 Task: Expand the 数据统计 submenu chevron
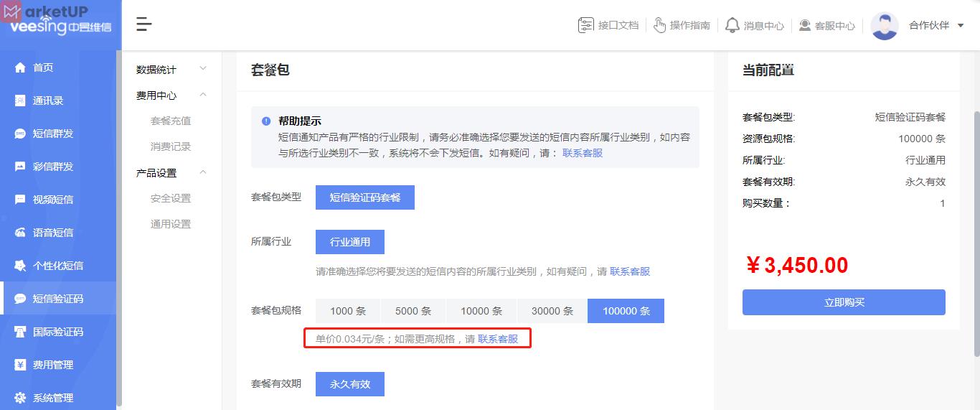(203, 69)
